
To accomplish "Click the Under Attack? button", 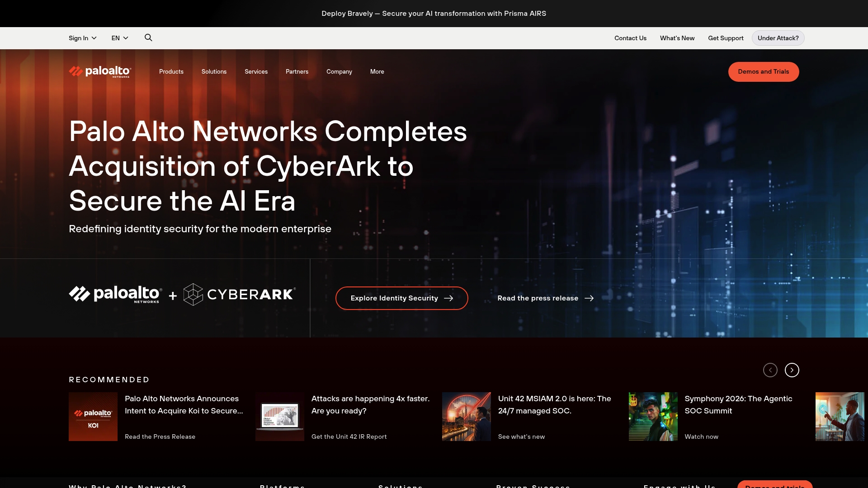I will click(778, 38).
